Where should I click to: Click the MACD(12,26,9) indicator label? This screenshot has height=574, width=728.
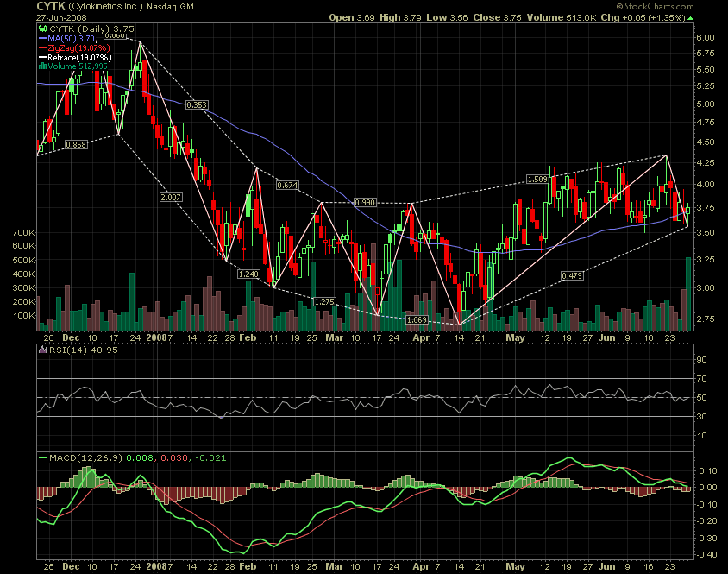(86, 457)
